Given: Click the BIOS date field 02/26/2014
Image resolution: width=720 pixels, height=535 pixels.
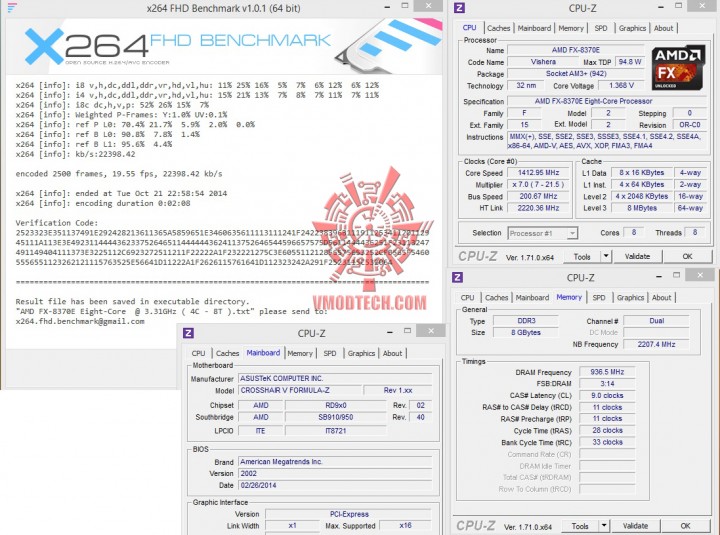Looking at the screenshot, I should [x=335, y=485].
